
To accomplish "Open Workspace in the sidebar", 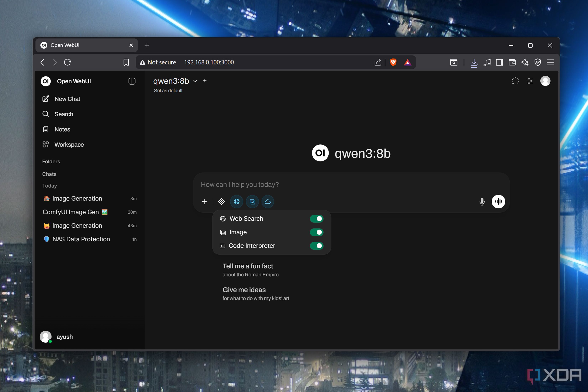I will (89, 145).
